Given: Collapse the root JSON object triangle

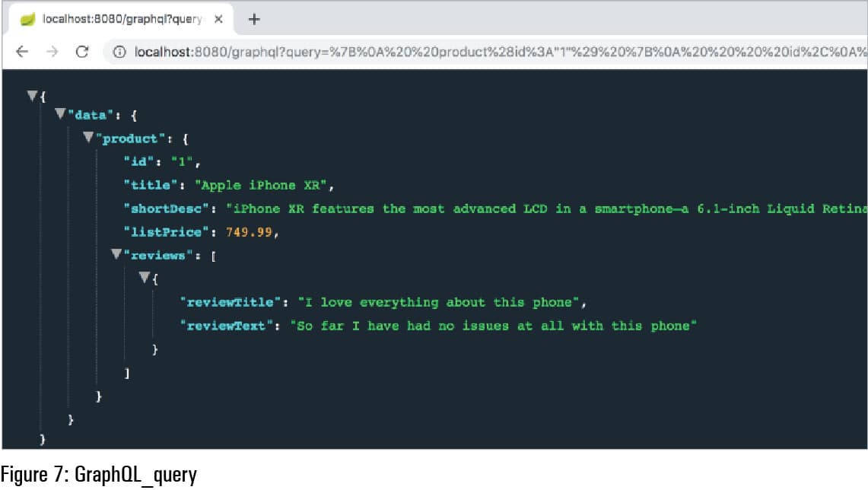Looking at the screenshot, I should (x=32, y=96).
